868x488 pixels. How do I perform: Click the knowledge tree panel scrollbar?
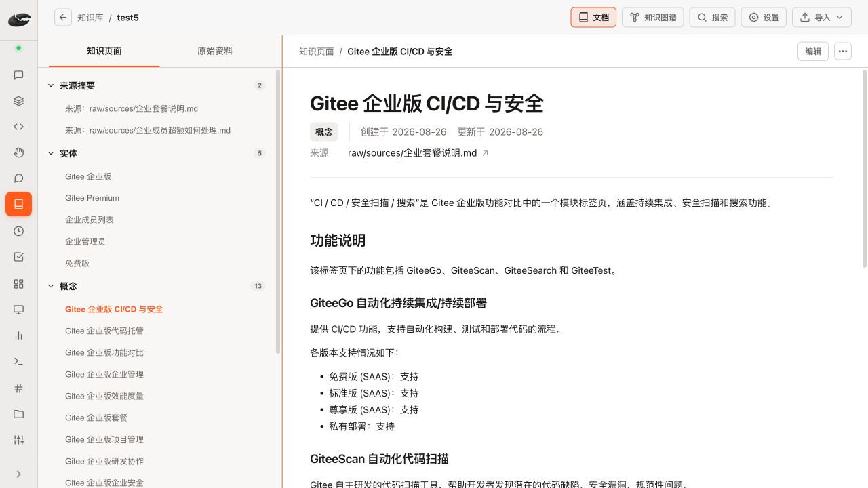278,211
